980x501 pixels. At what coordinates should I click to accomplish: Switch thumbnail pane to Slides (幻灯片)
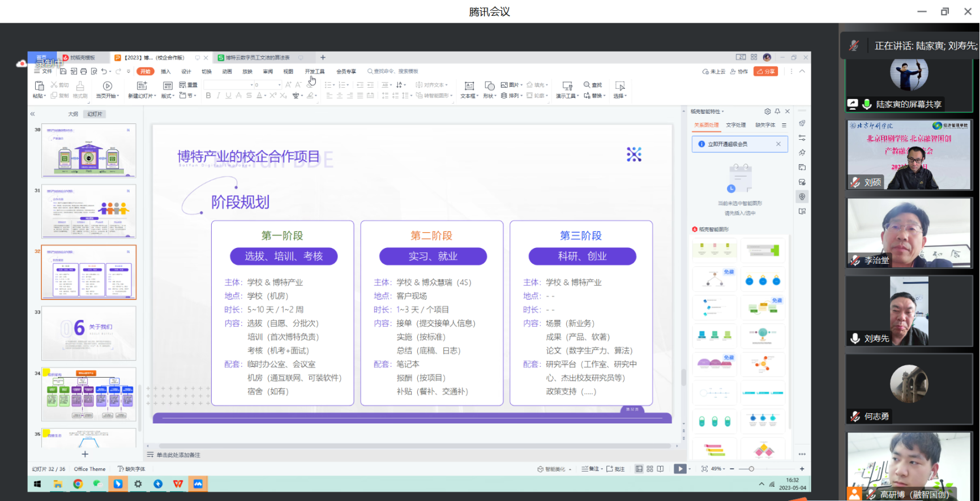click(x=95, y=114)
